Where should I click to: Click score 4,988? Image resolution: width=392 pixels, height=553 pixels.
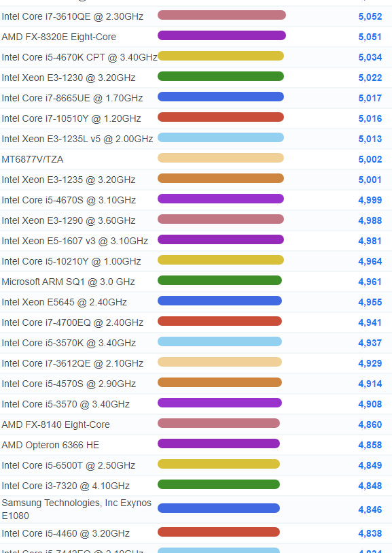[370, 221]
